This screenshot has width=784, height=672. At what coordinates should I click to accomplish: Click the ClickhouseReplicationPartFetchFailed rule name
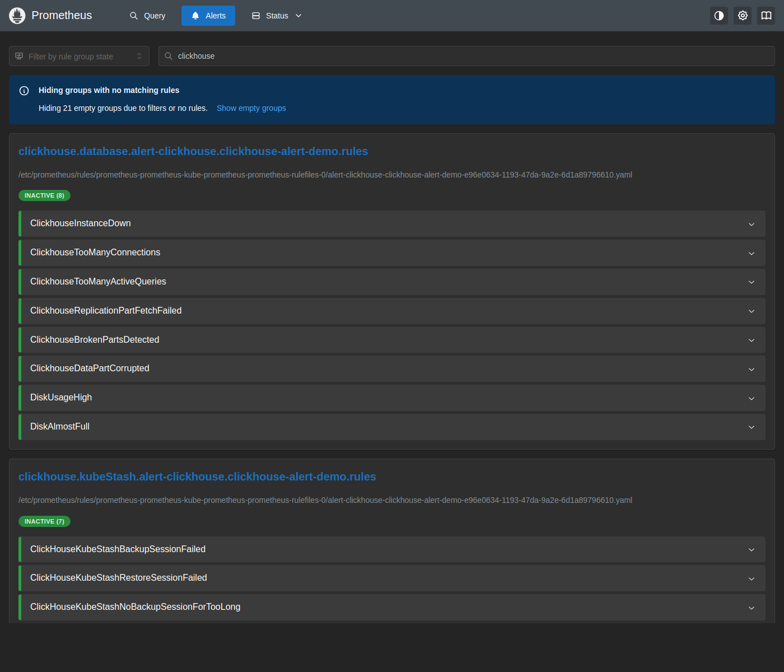(106, 311)
